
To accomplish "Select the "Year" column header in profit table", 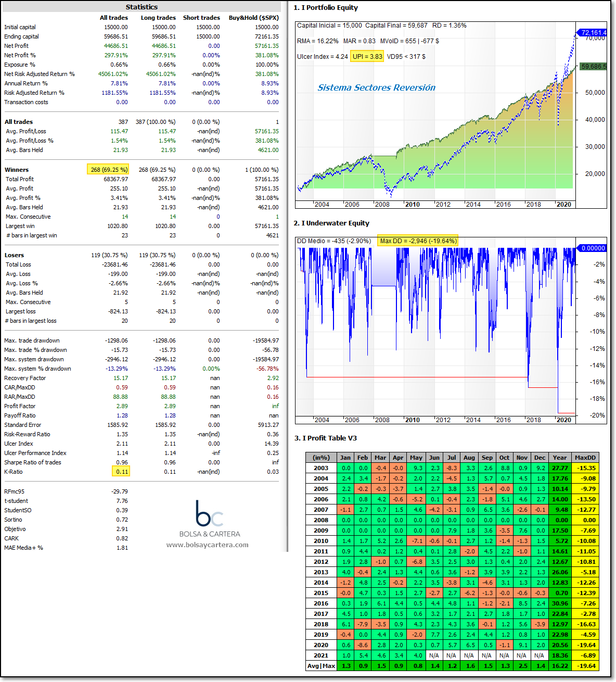I will 560,458.
